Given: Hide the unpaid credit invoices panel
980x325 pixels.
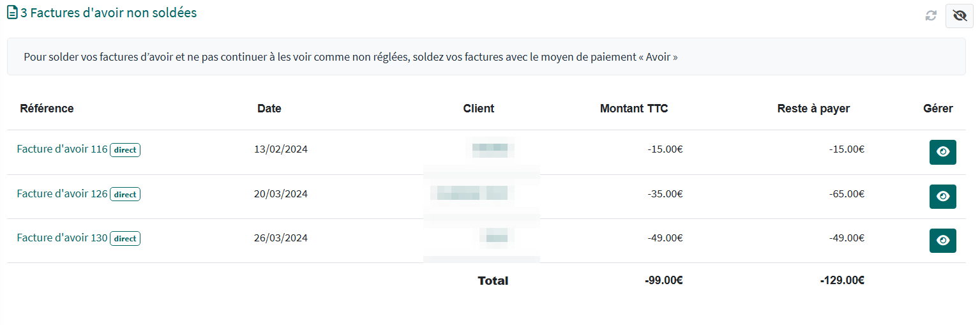Looking at the screenshot, I should pyautogui.click(x=959, y=16).
